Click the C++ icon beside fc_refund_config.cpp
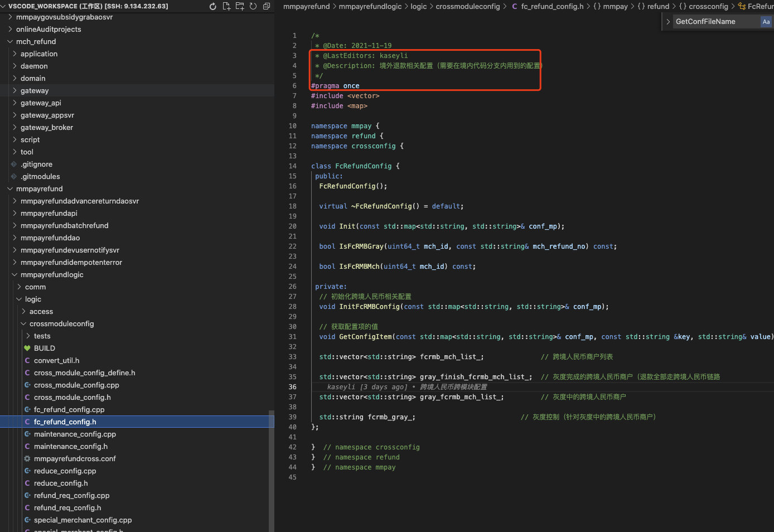This screenshot has width=774, height=532. (27, 409)
